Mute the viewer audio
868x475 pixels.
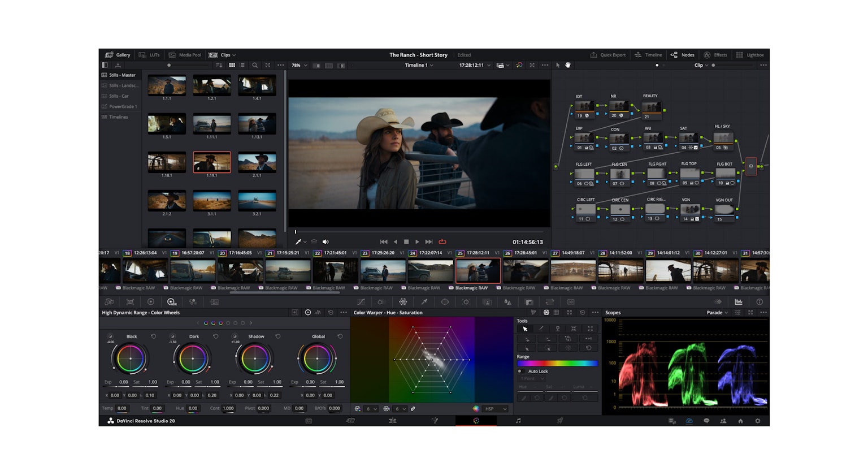click(x=325, y=241)
